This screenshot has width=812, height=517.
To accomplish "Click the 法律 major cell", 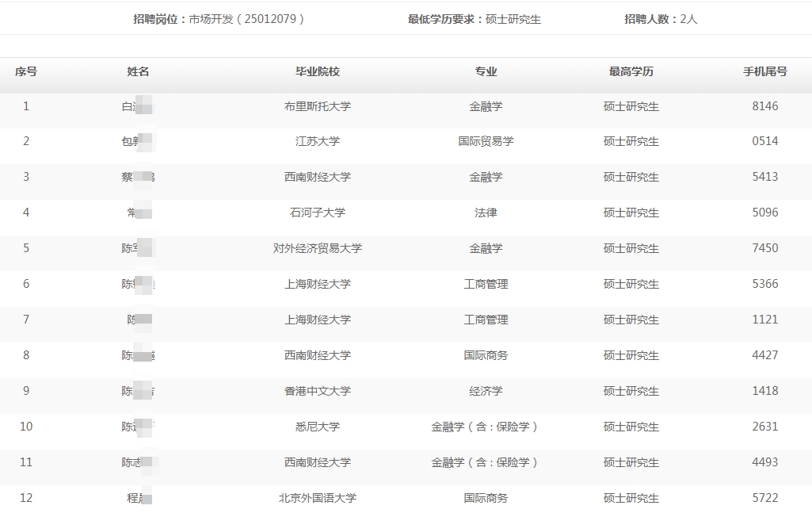I will (486, 213).
